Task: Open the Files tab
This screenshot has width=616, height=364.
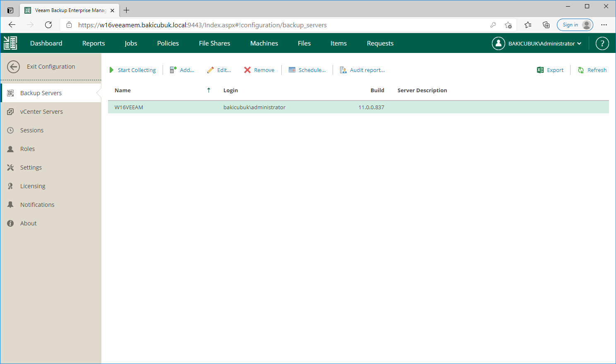Action: click(304, 43)
